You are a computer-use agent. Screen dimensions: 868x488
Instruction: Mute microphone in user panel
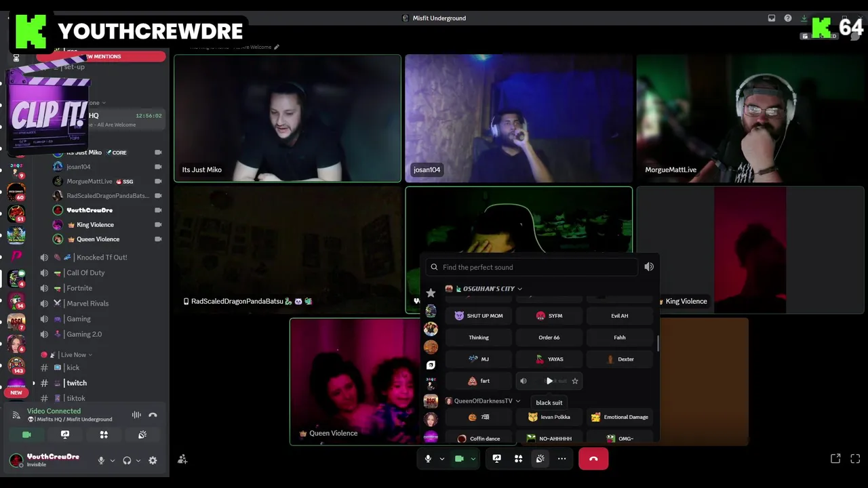pos(101,460)
